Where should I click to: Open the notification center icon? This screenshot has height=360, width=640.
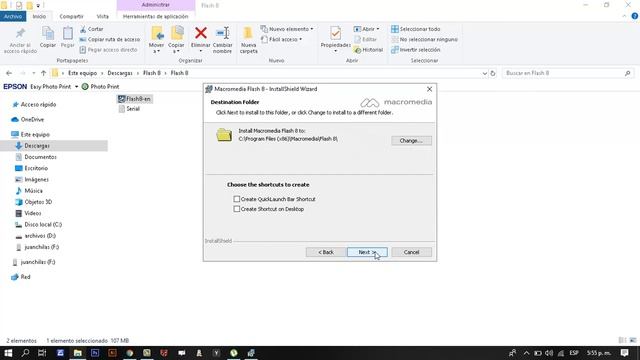click(x=624, y=353)
